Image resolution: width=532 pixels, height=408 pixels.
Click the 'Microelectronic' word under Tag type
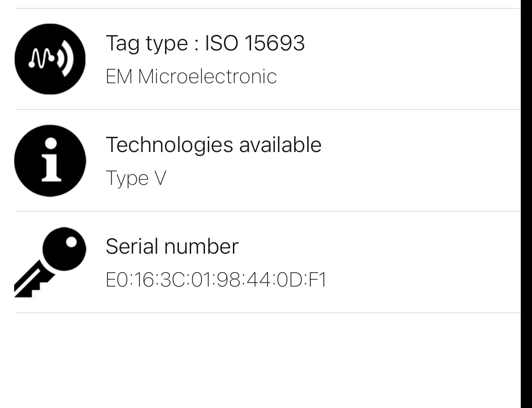[x=207, y=76]
